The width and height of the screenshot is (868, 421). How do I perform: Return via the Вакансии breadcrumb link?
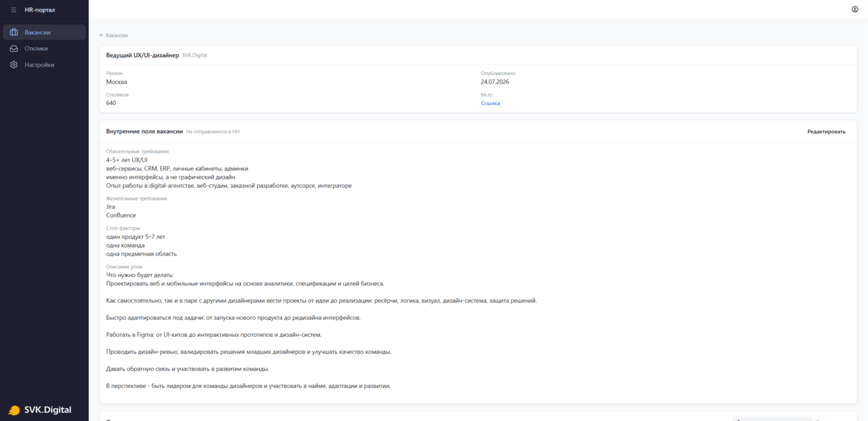pyautogui.click(x=117, y=36)
